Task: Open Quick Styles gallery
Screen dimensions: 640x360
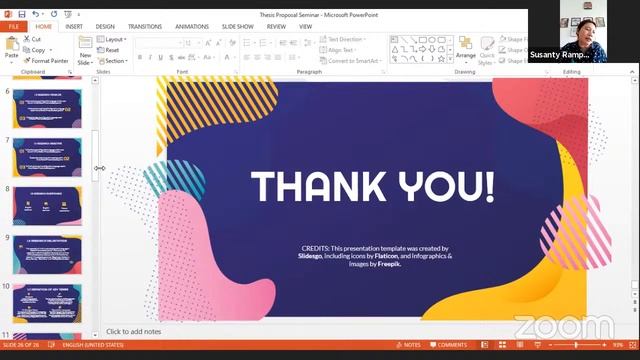Action: [487, 51]
